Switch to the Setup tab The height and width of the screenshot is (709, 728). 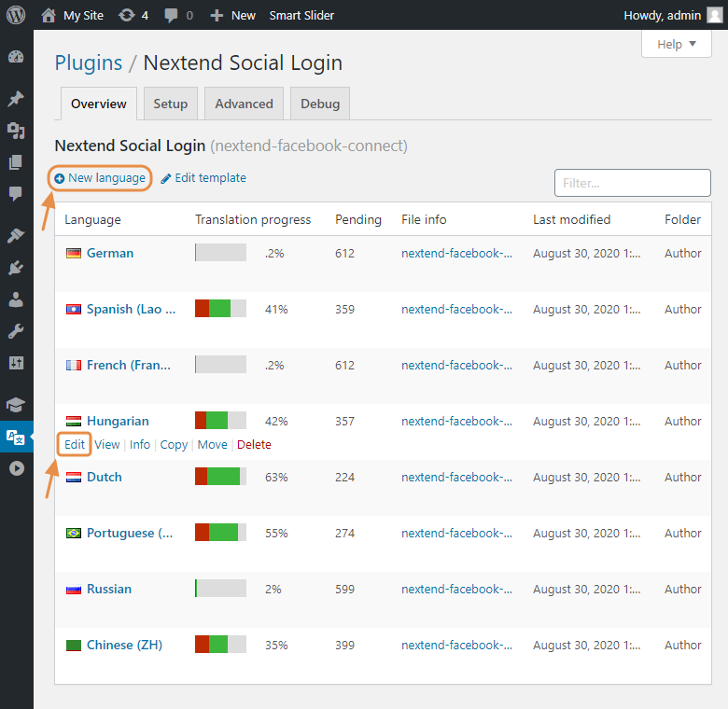(171, 104)
